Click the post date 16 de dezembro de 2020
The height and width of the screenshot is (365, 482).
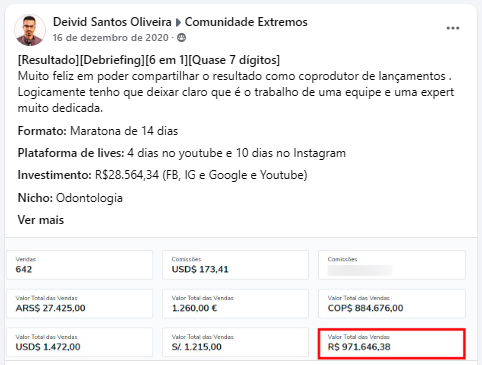111,38
